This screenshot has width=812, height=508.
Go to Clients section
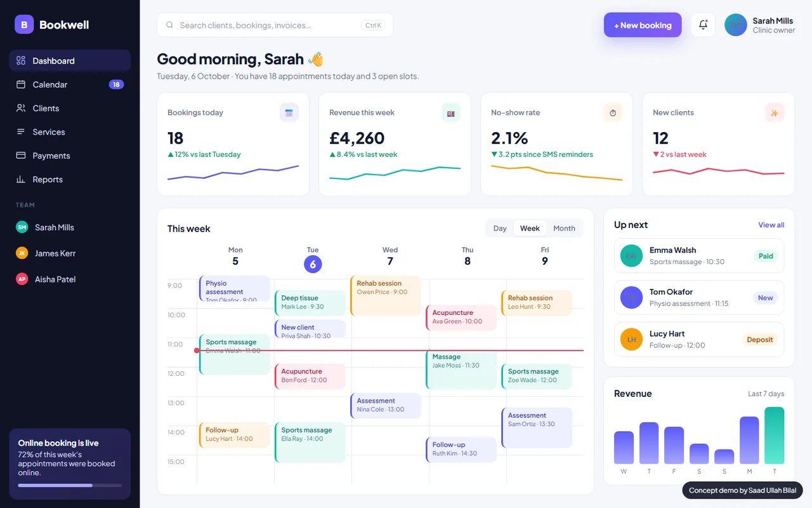(x=70, y=108)
